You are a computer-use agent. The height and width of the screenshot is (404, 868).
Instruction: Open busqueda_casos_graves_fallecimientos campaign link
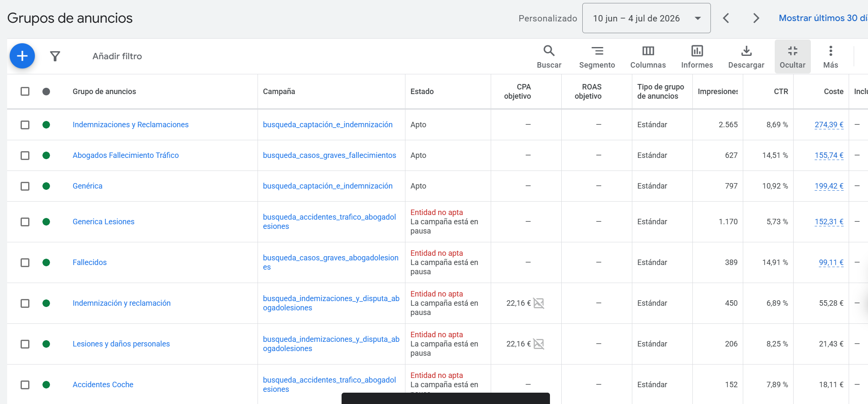click(329, 155)
